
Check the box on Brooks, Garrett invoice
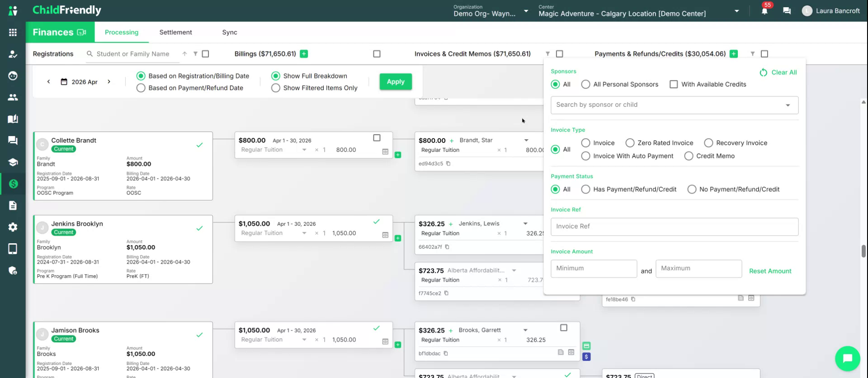pos(564,328)
